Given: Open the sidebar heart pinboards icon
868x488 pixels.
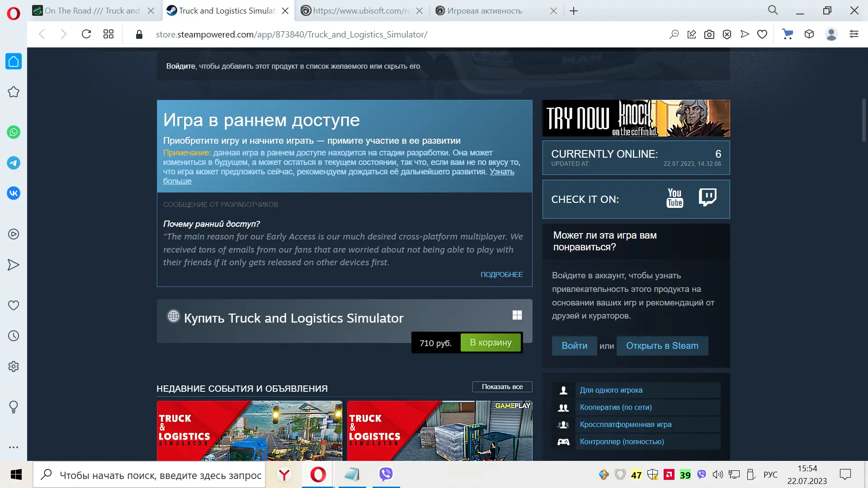Looking at the screenshot, I should tap(14, 305).
